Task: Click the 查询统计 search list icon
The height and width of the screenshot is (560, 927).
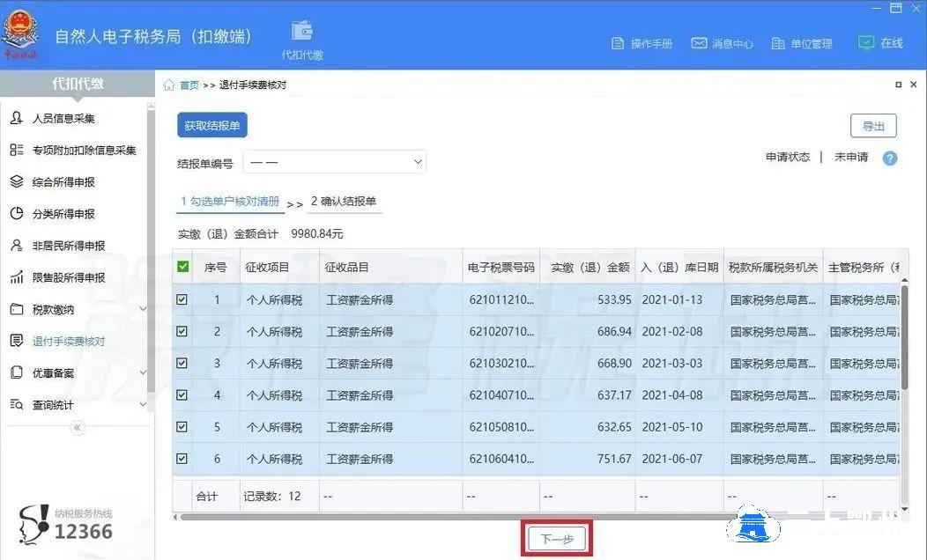Action: (17, 405)
